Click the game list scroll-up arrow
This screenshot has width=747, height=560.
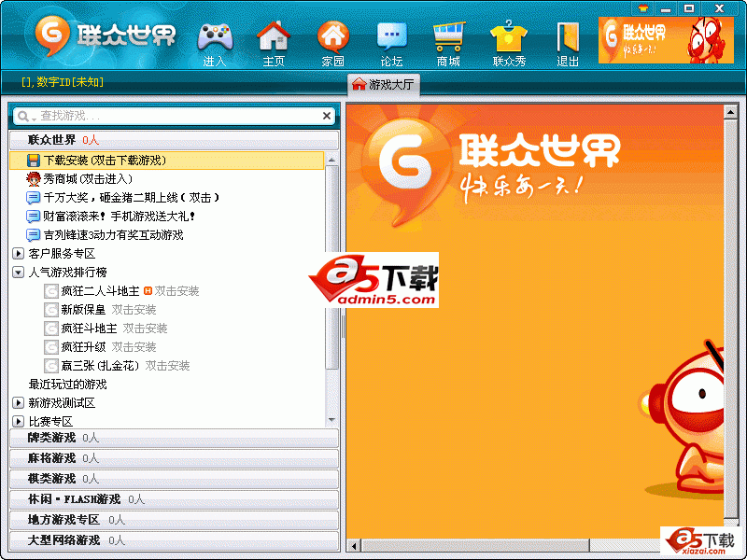[x=331, y=159]
